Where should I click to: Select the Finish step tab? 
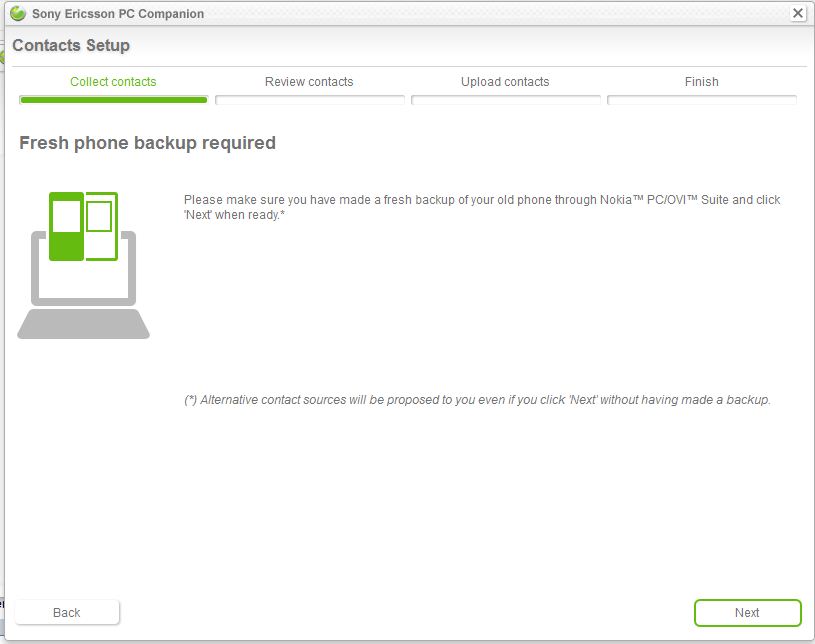[702, 82]
